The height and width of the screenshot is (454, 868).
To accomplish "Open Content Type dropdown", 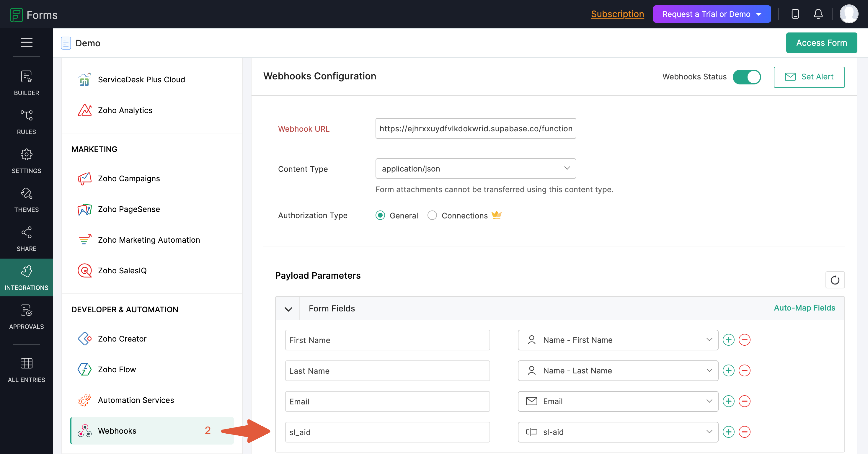I will 475,168.
